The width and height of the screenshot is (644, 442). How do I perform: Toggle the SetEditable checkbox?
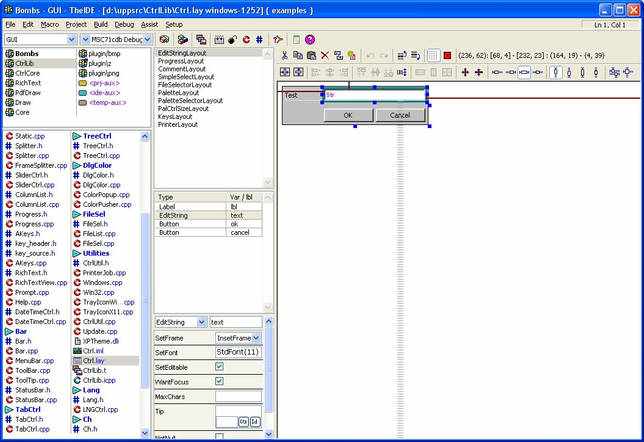219,366
